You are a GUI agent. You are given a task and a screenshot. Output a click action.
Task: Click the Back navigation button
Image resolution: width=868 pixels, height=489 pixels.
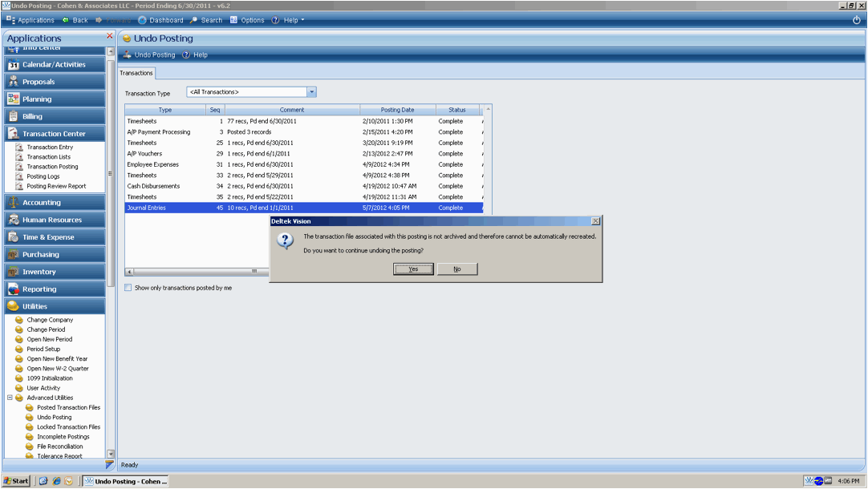pyautogui.click(x=75, y=20)
